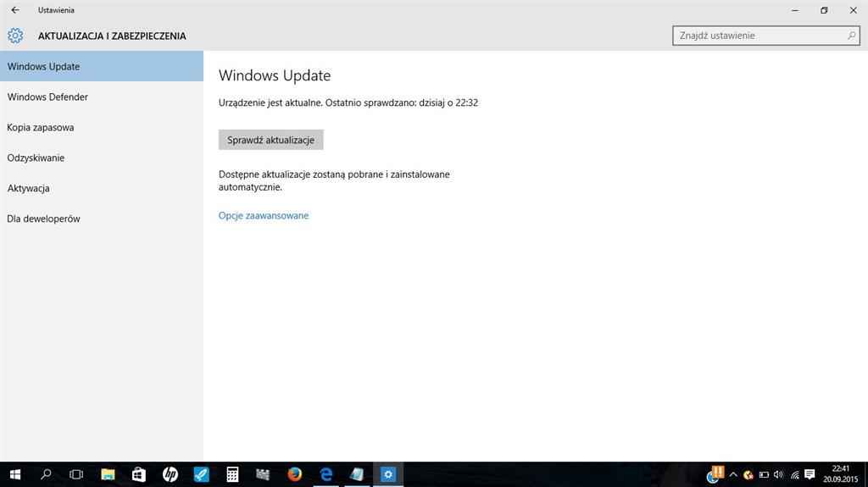Open the clock showing 22:41

(840, 474)
